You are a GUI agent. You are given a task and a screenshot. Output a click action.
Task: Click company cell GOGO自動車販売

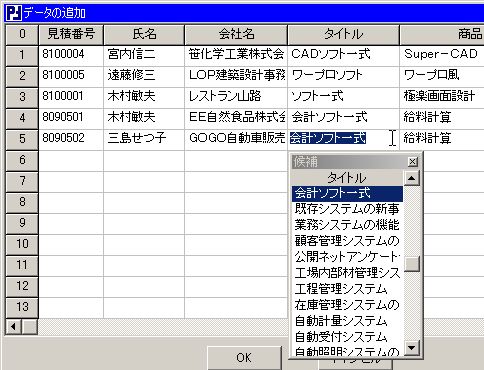click(x=236, y=139)
